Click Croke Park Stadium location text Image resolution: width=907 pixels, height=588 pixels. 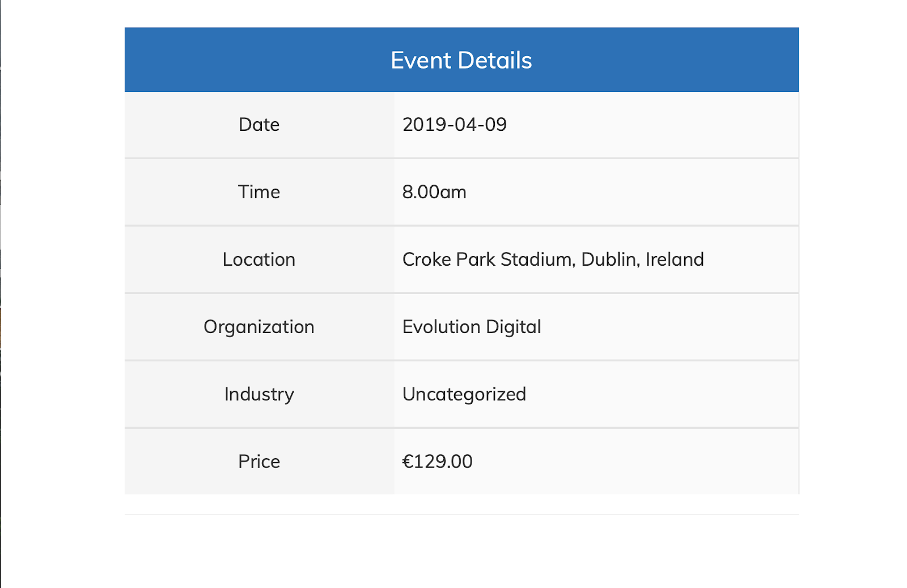pos(553,259)
